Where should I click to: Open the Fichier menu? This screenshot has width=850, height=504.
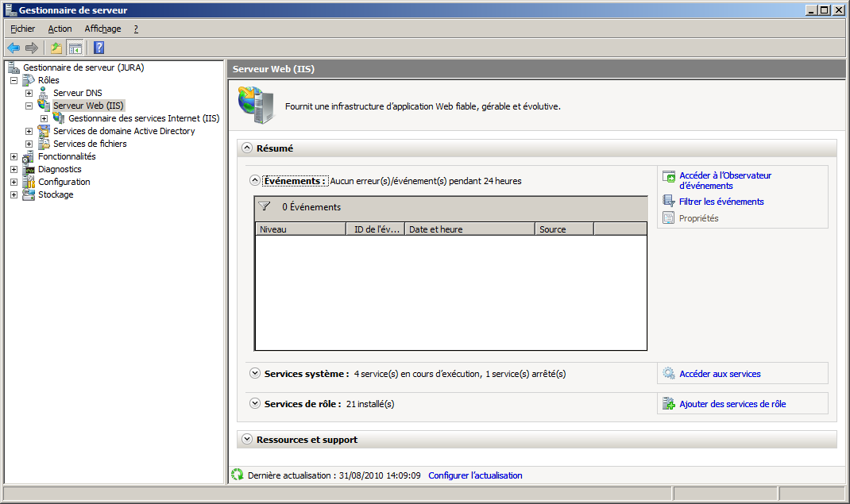pyautogui.click(x=22, y=29)
